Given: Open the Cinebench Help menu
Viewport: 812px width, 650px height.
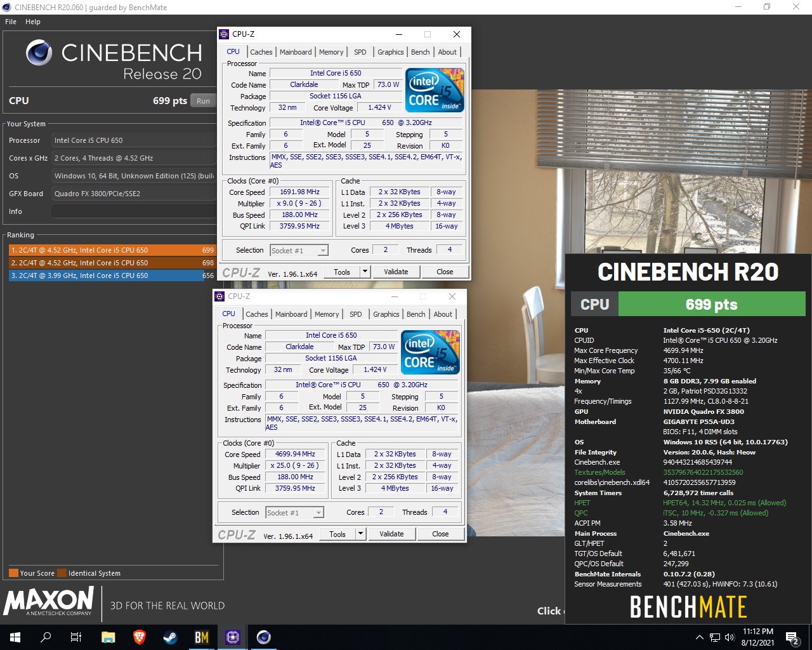Looking at the screenshot, I should click(33, 22).
